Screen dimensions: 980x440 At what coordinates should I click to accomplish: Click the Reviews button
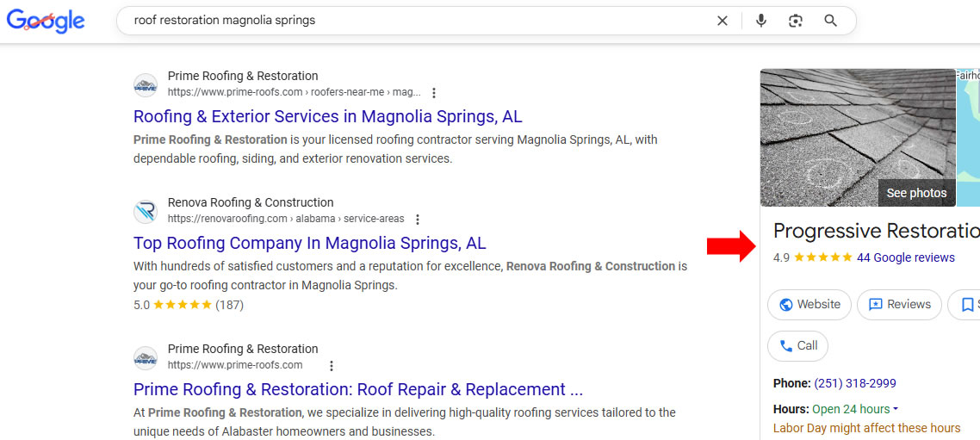tap(899, 305)
